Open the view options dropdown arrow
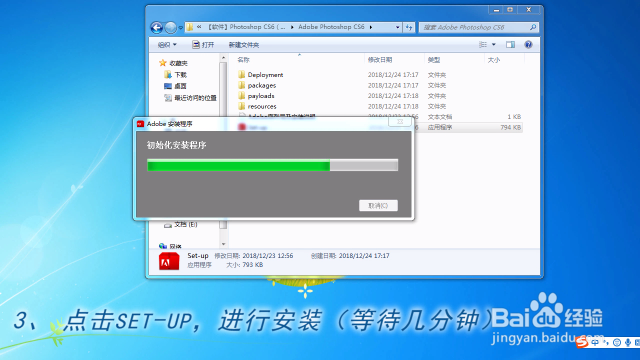The height and width of the screenshot is (360, 640). (493, 44)
